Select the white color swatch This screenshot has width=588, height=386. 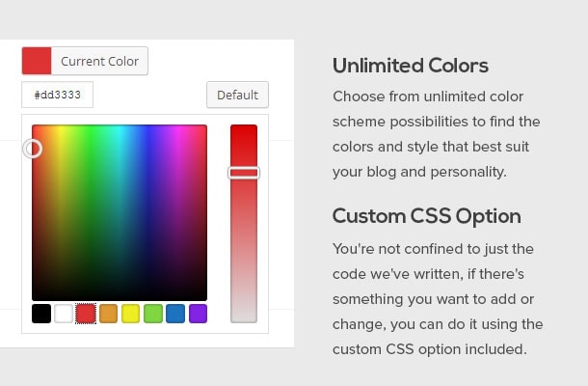64,314
